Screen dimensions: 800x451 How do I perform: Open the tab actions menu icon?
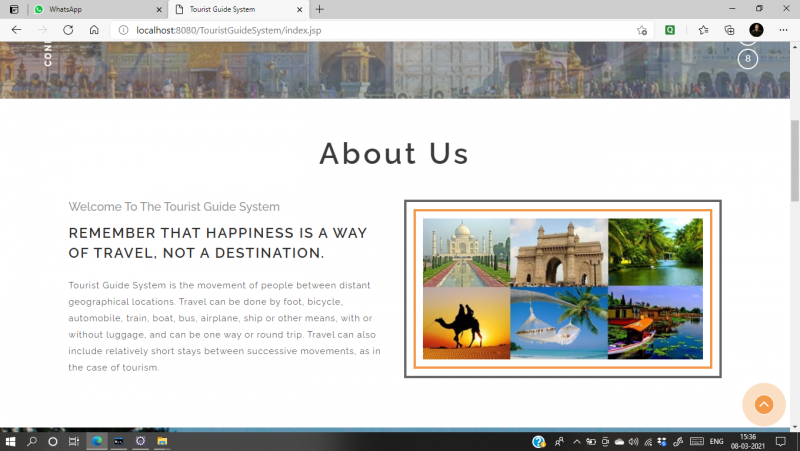[14, 9]
